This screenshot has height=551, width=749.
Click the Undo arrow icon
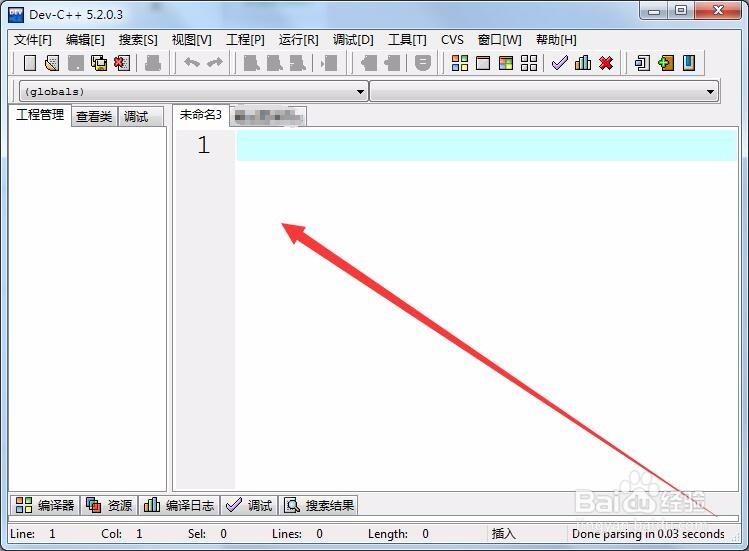coord(192,63)
